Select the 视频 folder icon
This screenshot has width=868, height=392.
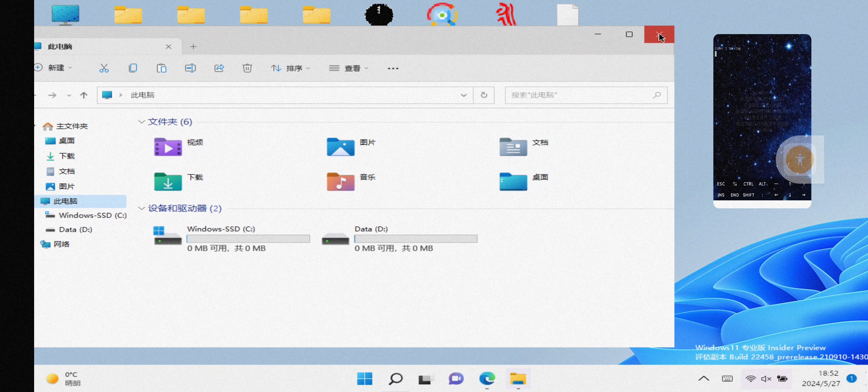[x=168, y=147]
